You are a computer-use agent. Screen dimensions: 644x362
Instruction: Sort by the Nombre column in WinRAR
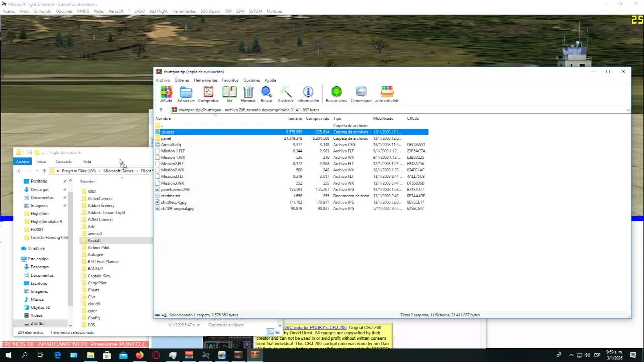click(163, 118)
